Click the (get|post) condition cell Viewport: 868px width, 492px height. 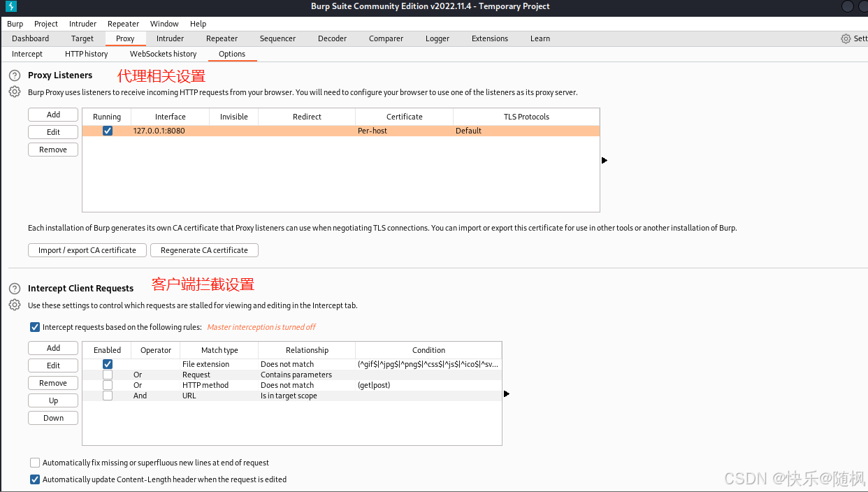(428, 385)
